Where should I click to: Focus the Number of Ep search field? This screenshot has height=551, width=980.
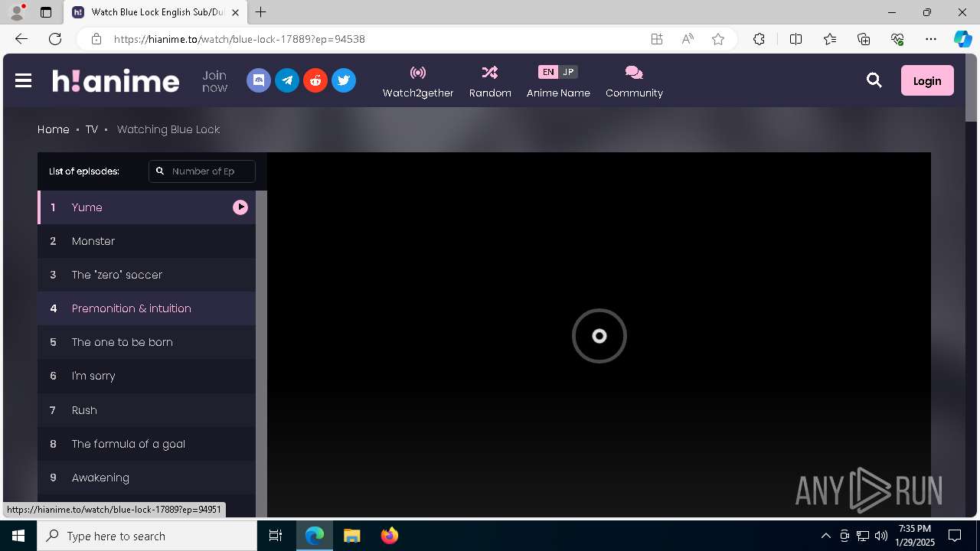point(202,171)
